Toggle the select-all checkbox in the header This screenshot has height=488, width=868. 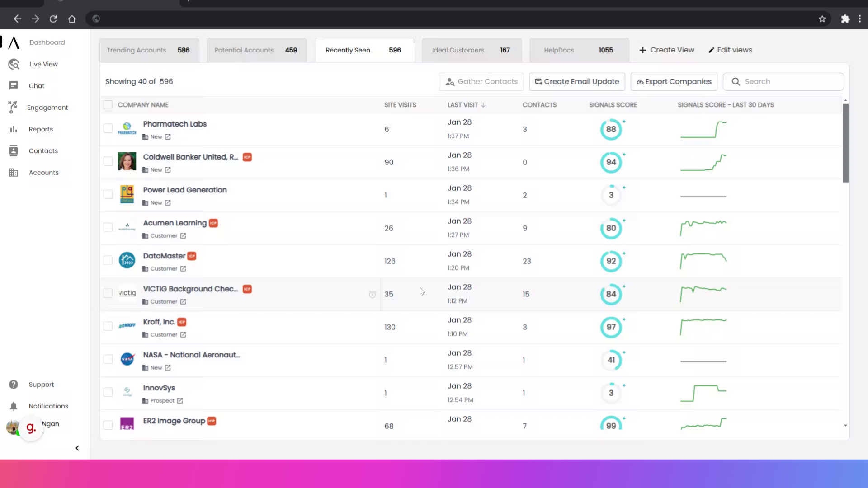pyautogui.click(x=108, y=105)
